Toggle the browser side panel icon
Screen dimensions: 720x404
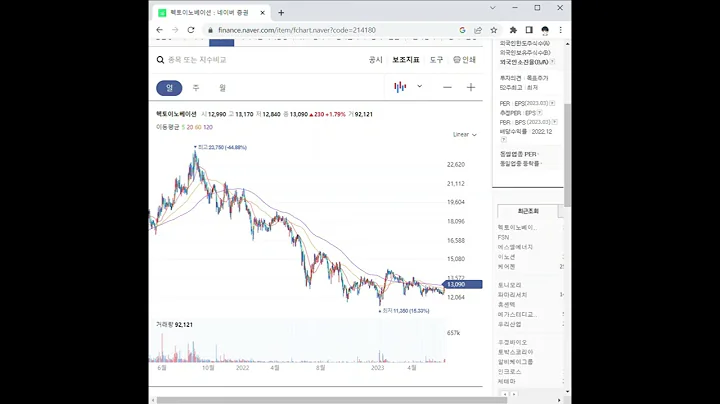529,30
